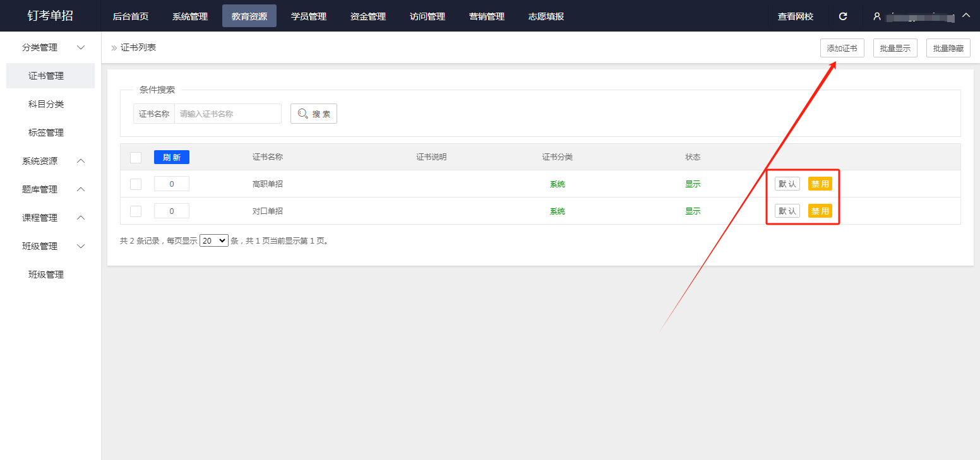The height and width of the screenshot is (460, 980).
Task: Click 禁用 button for 高职单招
Action: (x=820, y=184)
